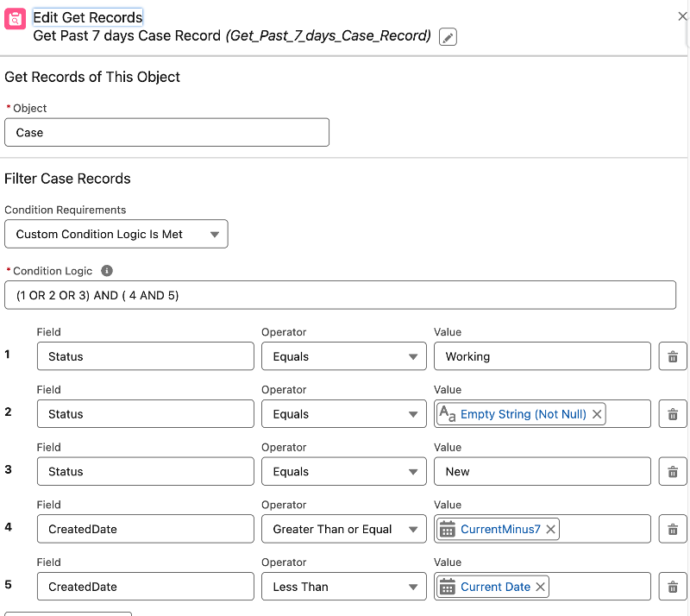Viewport: 690px width, 616px height.
Task: Remove the Current Date value pill
Action: coord(541,587)
